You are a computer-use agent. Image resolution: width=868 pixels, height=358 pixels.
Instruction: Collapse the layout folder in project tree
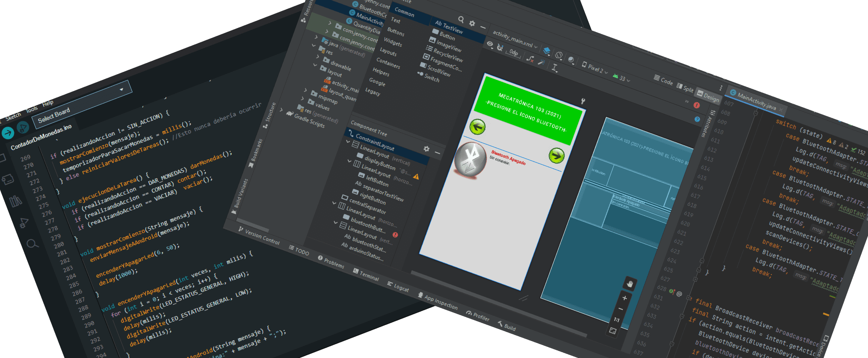click(315, 65)
